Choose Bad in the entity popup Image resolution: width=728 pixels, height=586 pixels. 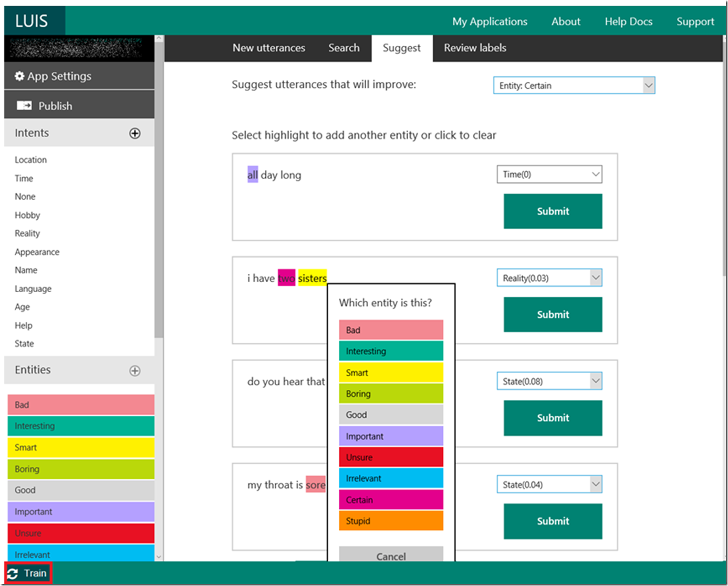[391, 330]
